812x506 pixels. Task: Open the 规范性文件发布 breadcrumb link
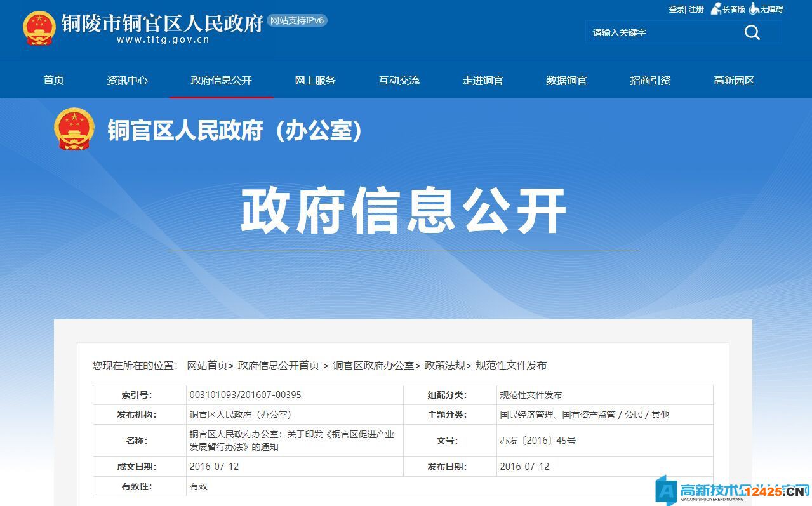point(512,365)
